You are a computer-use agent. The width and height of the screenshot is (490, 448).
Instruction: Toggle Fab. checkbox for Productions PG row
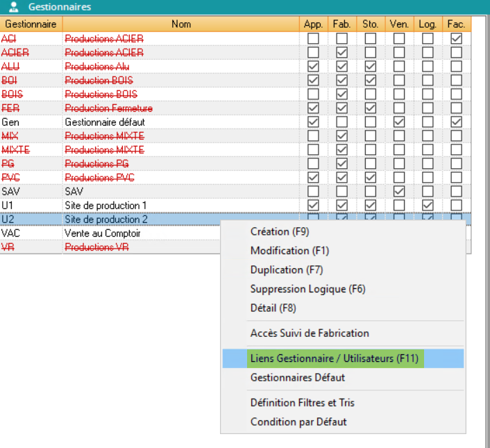(x=341, y=163)
